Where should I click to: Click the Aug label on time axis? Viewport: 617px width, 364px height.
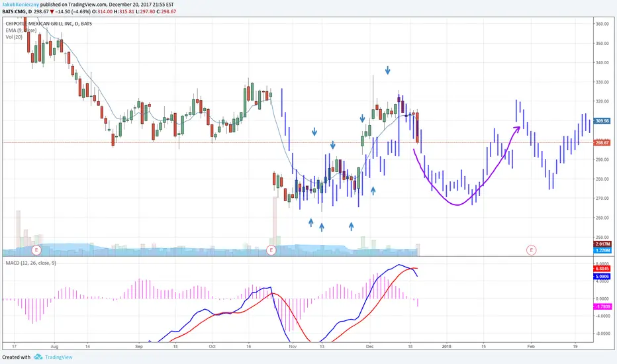click(55, 347)
